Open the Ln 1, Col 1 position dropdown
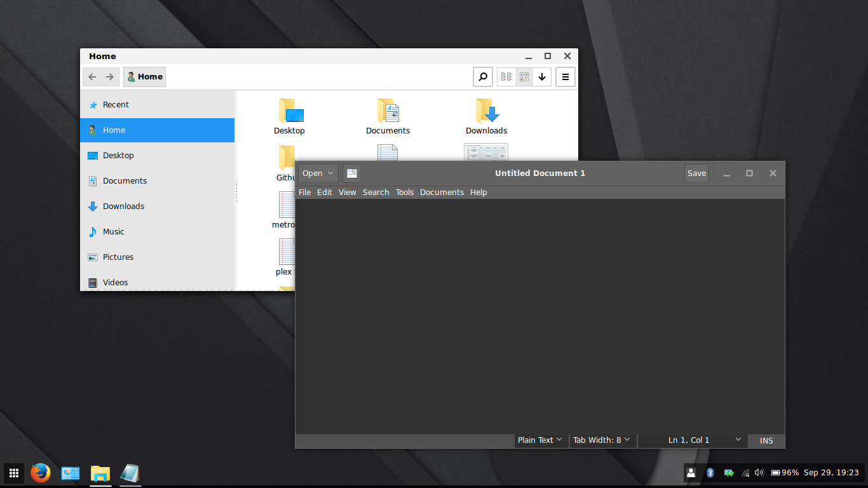 (691, 440)
